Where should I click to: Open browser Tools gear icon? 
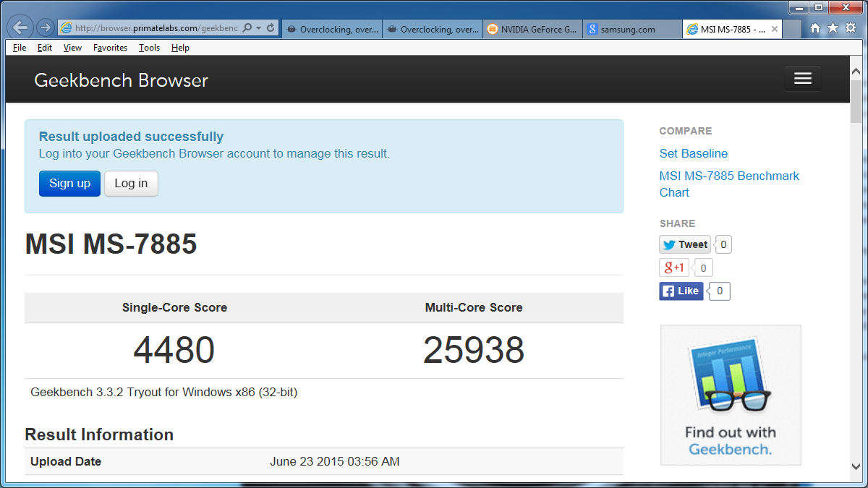click(850, 28)
